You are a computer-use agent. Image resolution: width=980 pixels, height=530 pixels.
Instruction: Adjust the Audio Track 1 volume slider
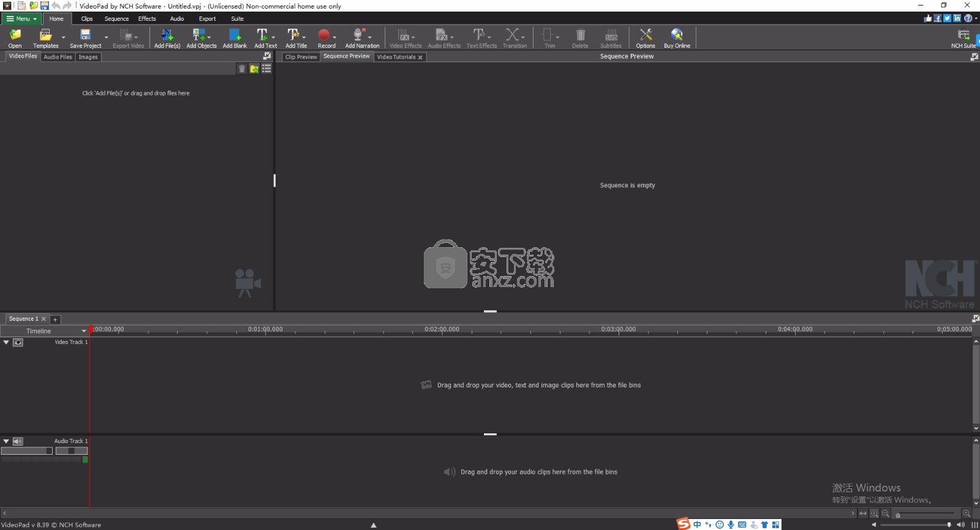pos(27,451)
